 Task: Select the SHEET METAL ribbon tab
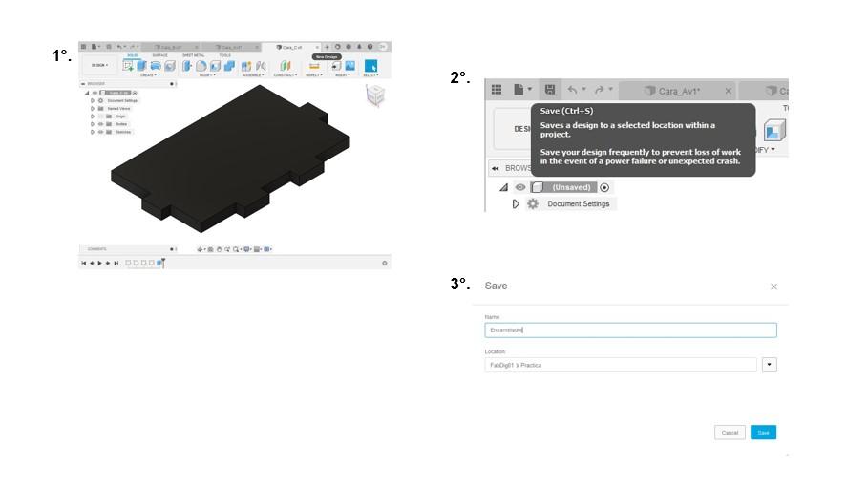click(x=193, y=55)
